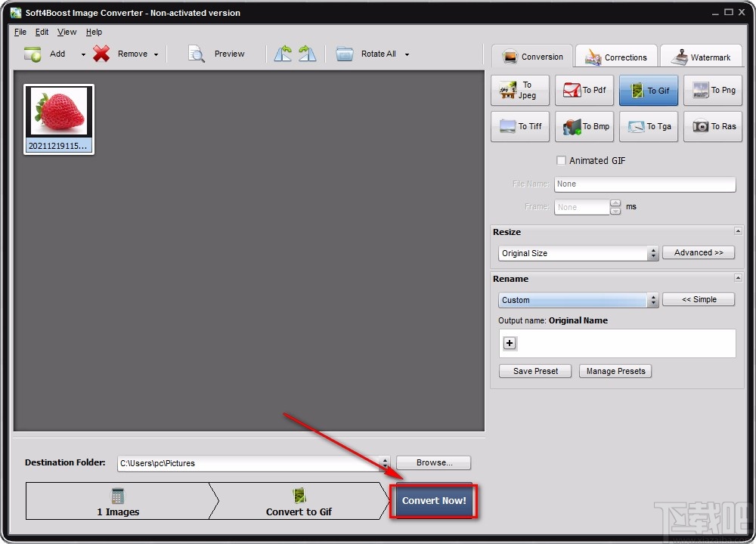The image size is (756, 544).
Task: Click the Convert to Gif step icon
Action: tap(299, 496)
